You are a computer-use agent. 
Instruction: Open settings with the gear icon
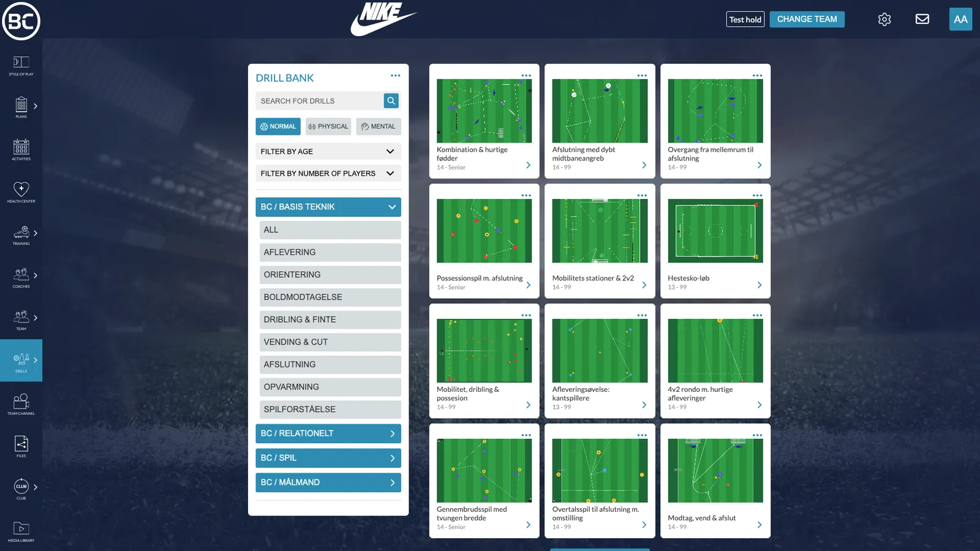tap(884, 20)
